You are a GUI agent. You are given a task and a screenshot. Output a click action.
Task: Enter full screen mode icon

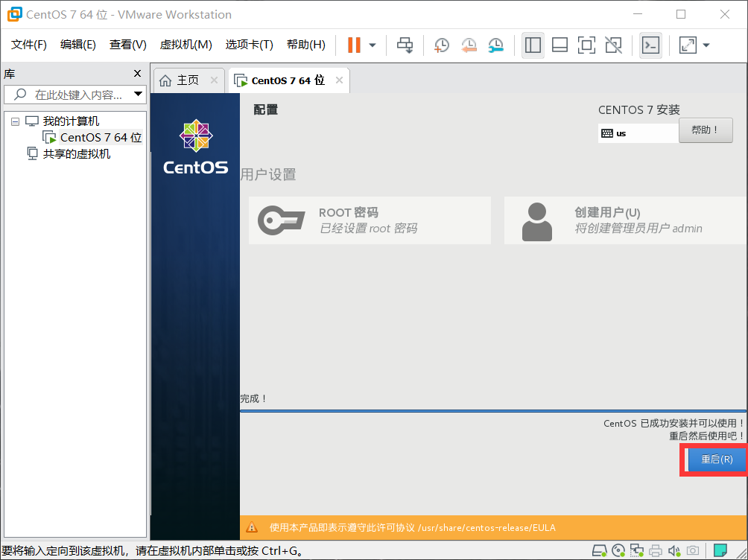pos(586,45)
